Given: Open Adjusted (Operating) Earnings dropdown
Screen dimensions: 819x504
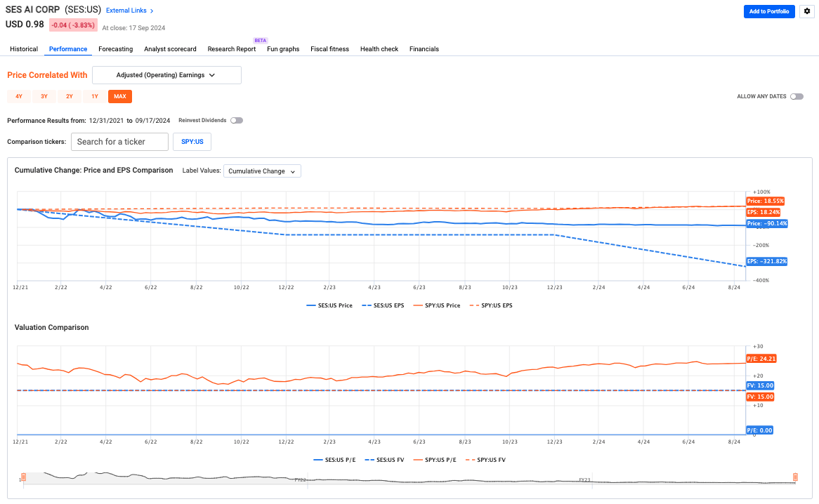Looking at the screenshot, I should point(166,75).
